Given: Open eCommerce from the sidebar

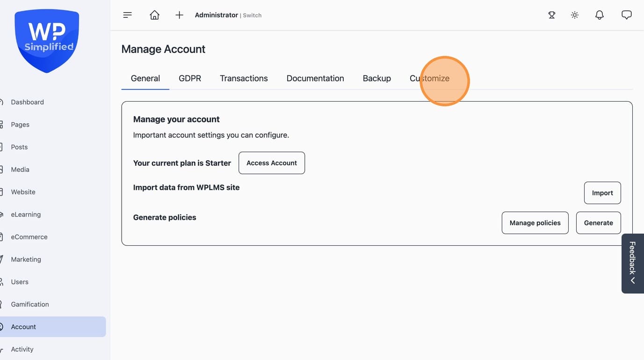Looking at the screenshot, I should point(29,237).
